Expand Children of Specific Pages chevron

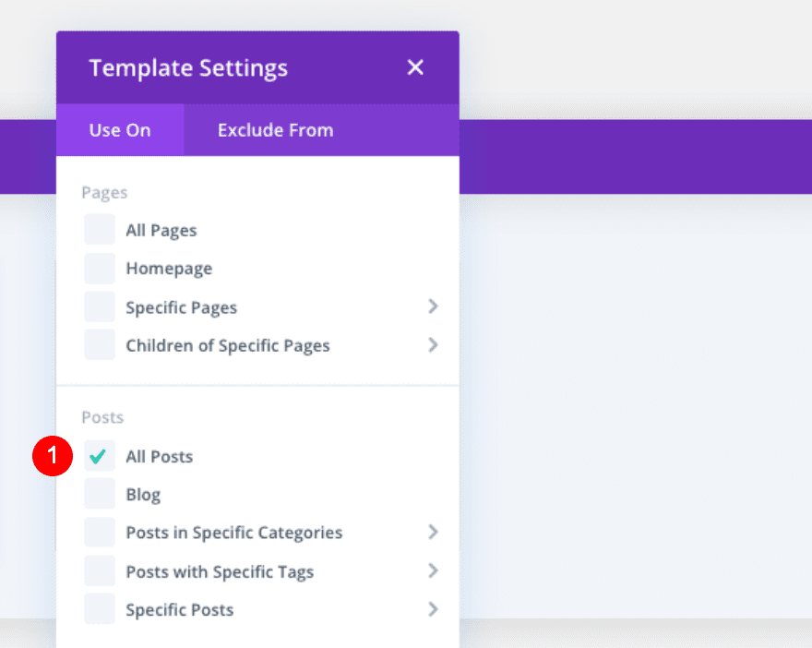click(433, 345)
